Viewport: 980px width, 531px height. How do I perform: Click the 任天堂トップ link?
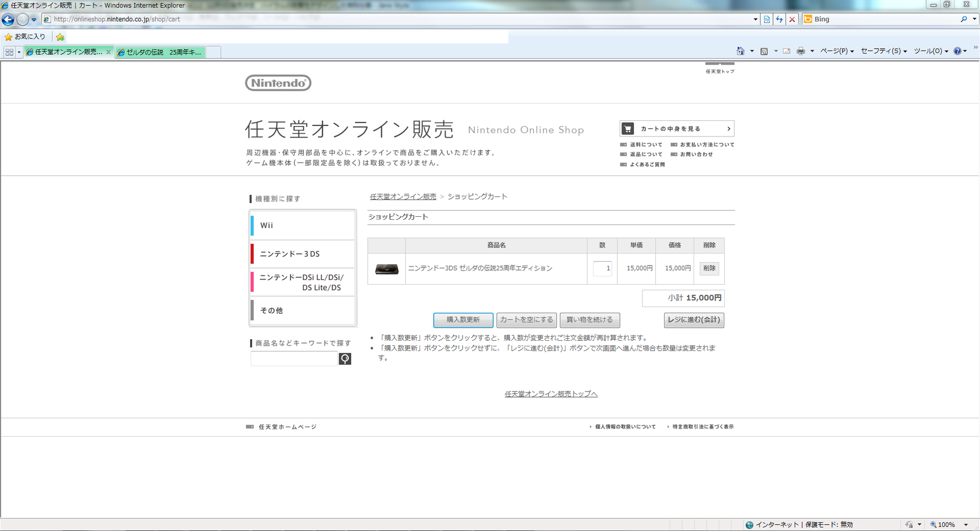[x=720, y=71]
